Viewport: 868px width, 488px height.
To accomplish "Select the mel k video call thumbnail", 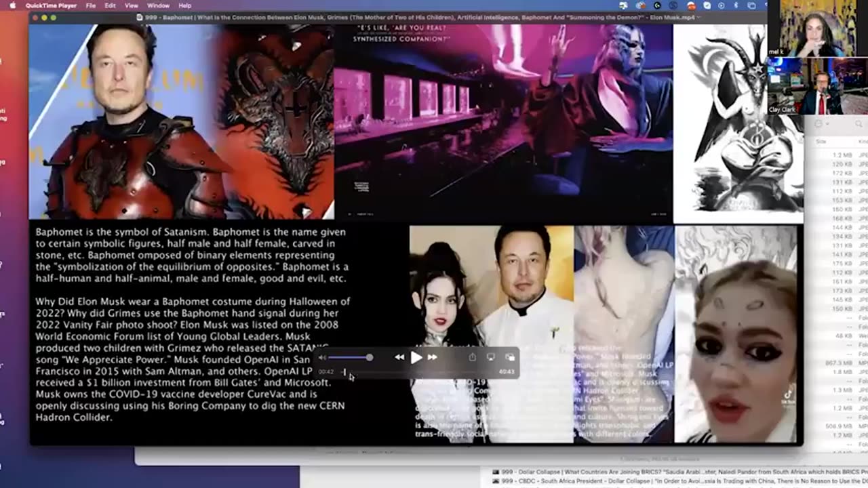I will click(818, 28).
